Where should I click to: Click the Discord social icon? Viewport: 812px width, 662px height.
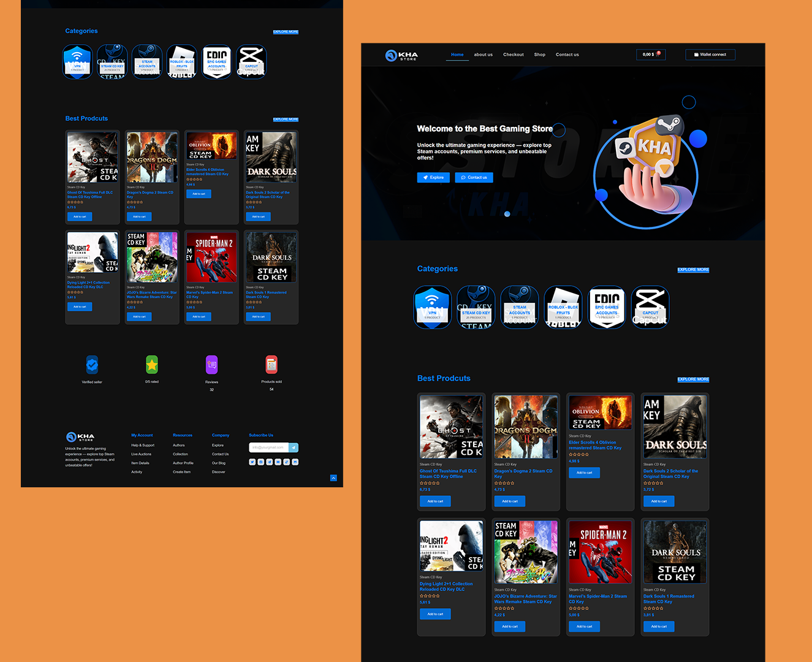coord(295,462)
